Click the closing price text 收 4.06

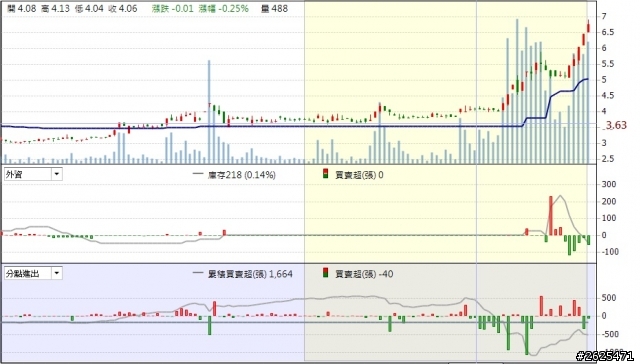click(123, 8)
